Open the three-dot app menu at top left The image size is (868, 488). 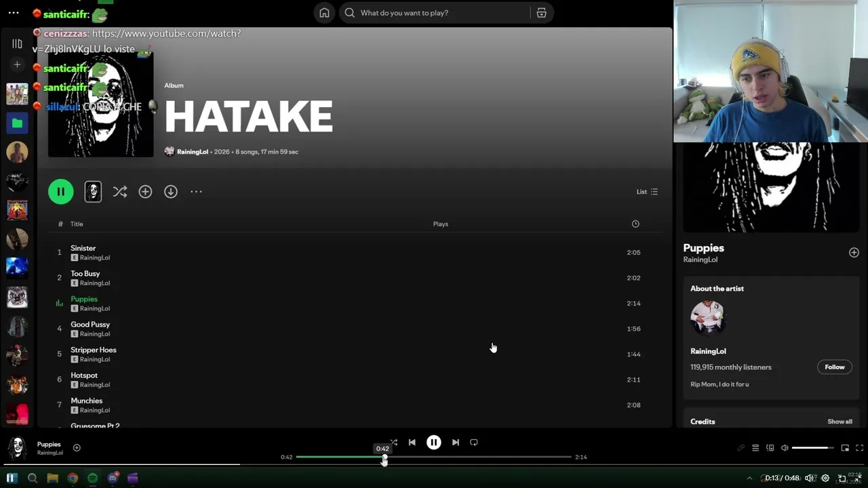(x=14, y=13)
